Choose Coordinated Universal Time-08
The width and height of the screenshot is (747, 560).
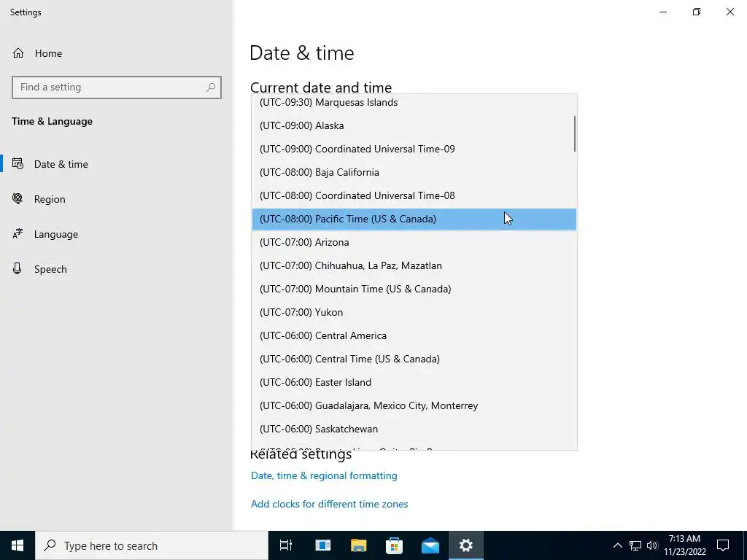414,195
